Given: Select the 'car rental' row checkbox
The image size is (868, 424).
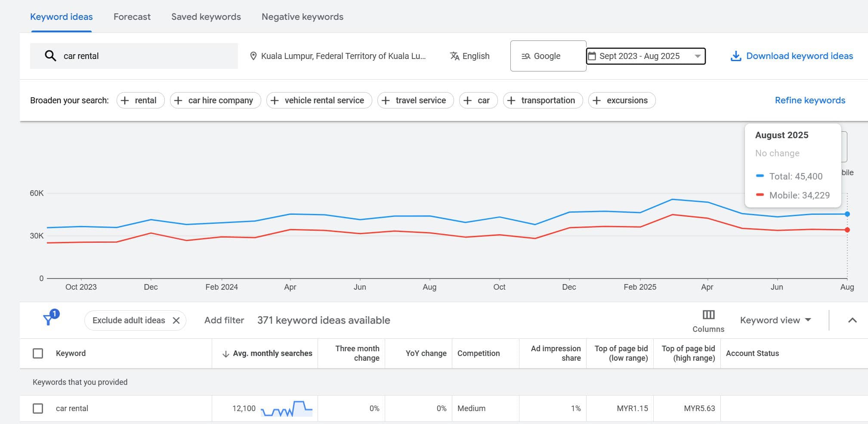Looking at the screenshot, I should [38, 409].
